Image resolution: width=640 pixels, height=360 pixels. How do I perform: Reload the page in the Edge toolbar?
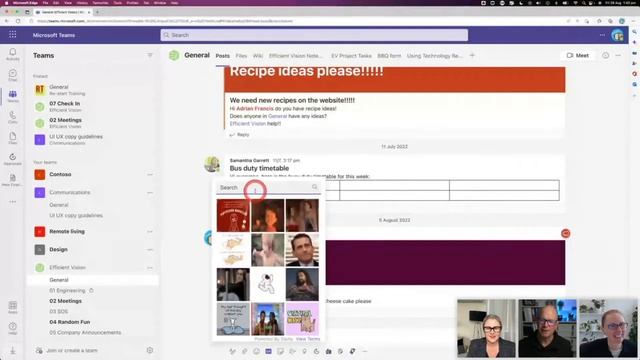click(18, 21)
